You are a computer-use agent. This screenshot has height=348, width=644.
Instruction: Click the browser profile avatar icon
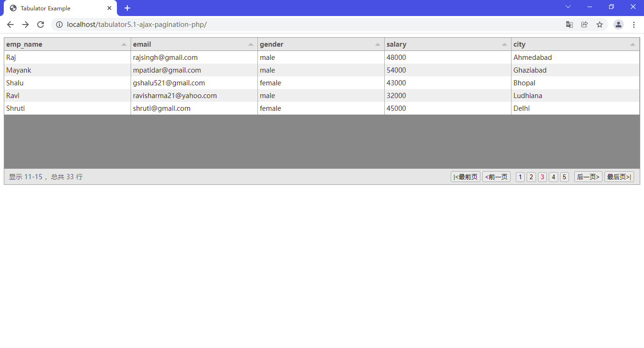point(618,25)
